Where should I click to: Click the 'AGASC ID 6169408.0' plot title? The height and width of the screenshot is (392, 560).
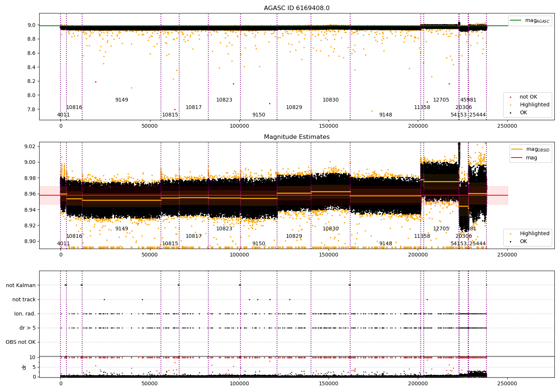click(296, 8)
